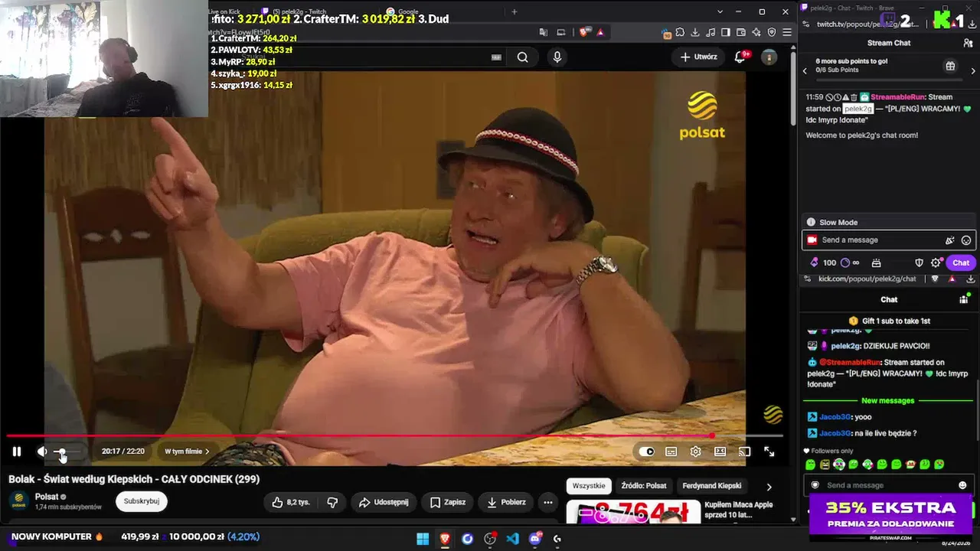Open the browser extensions puzzle icon

[680, 32]
